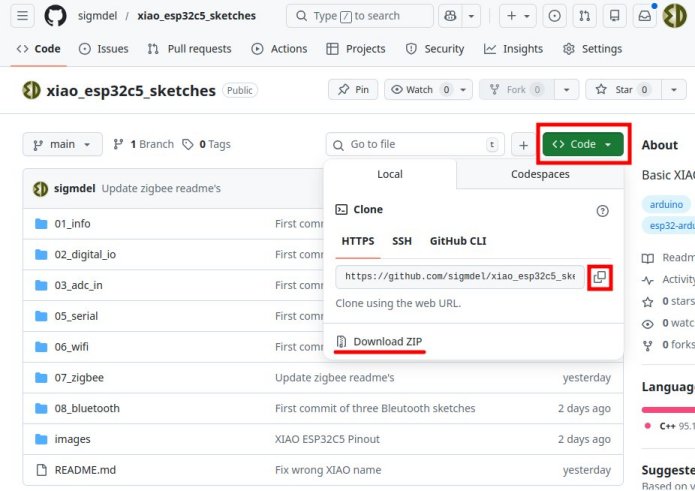This screenshot has height=491, width=695.
Task: Open the issues icon in header
Action: (x=554, y=16)
